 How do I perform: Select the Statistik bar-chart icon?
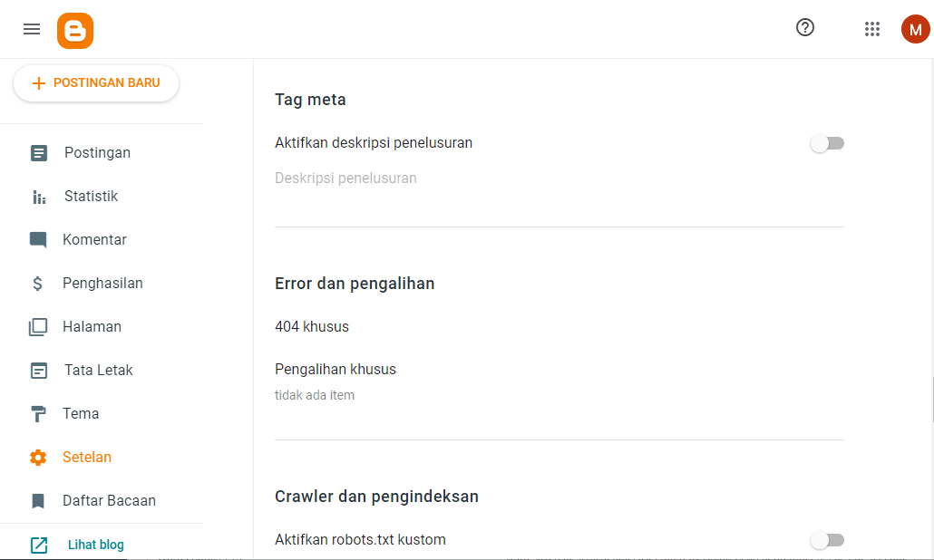(37, 196)
